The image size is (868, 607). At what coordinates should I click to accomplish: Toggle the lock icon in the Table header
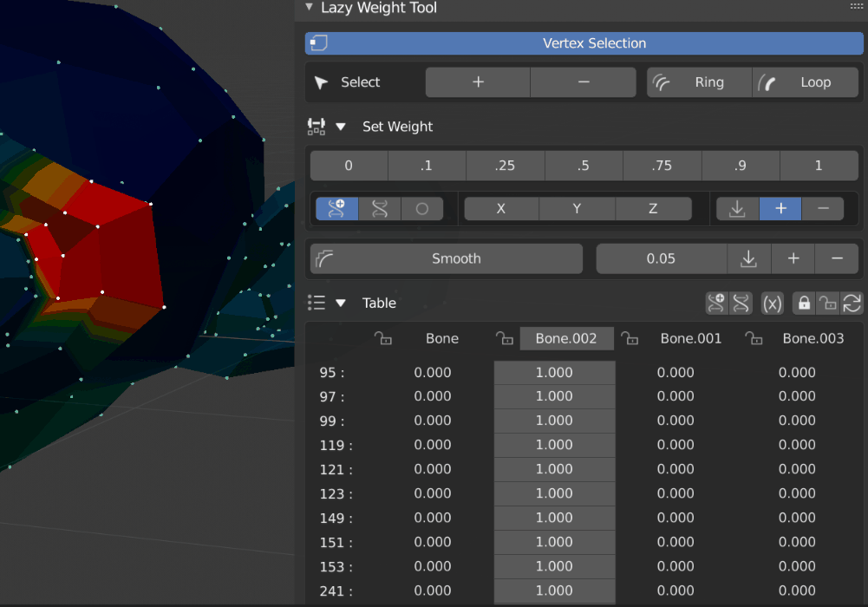tap(803, 303)
